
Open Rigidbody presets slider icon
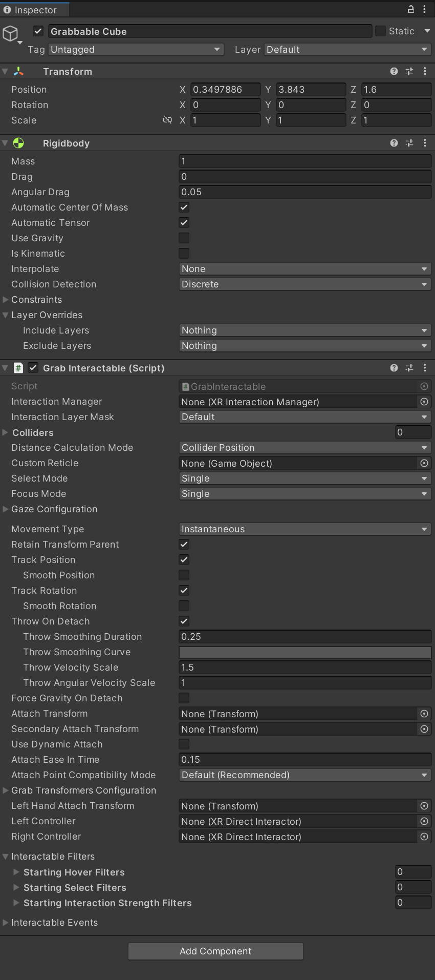[409, 143]
